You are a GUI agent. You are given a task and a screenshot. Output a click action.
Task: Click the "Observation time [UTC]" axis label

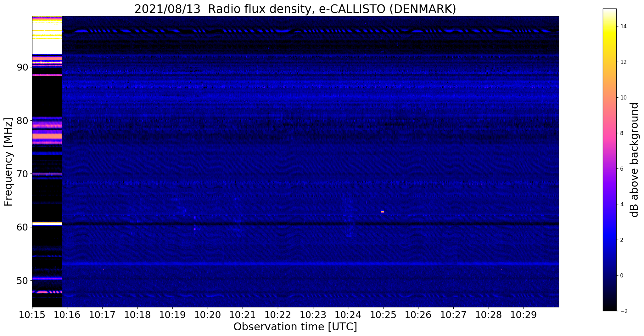pyautogui.click(x=295, y=327)
